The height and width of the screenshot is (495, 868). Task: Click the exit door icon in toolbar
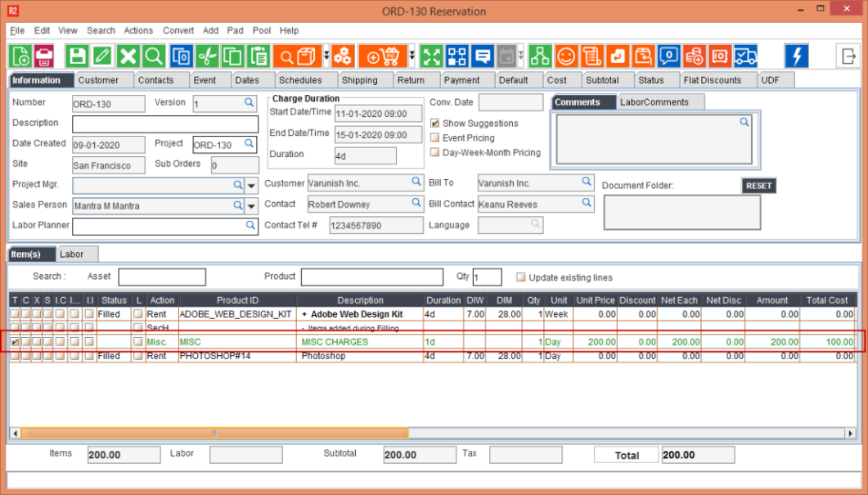tap(848, 56)
